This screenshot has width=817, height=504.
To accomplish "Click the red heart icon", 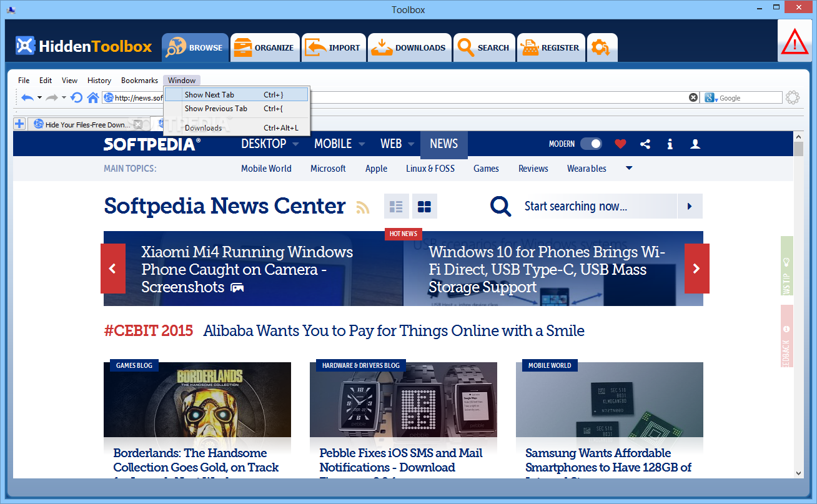I will (620, 144).
